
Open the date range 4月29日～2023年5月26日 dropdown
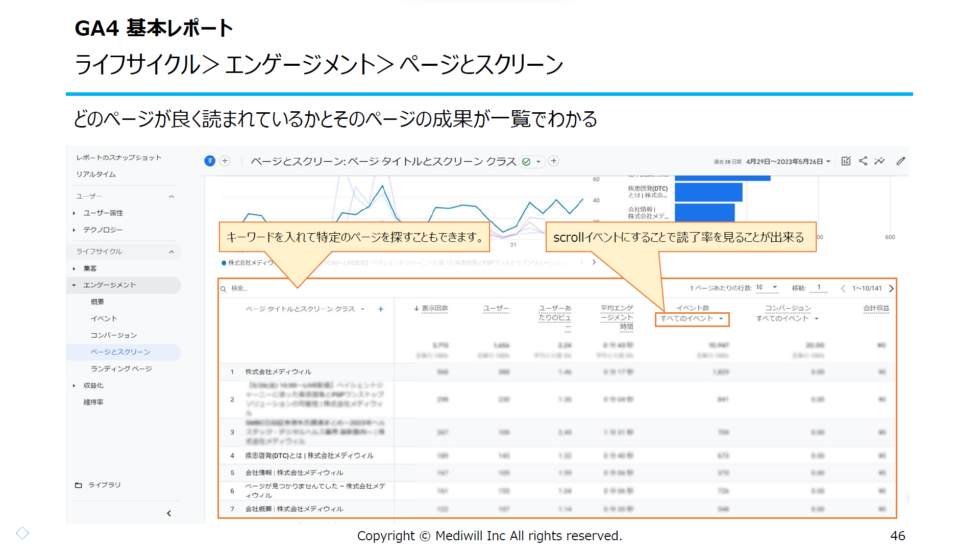coord(788,162)
